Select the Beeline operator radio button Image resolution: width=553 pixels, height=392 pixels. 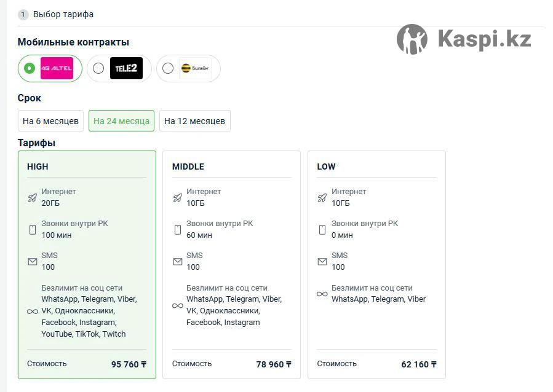pyautogui.click(x=168, y=68)
